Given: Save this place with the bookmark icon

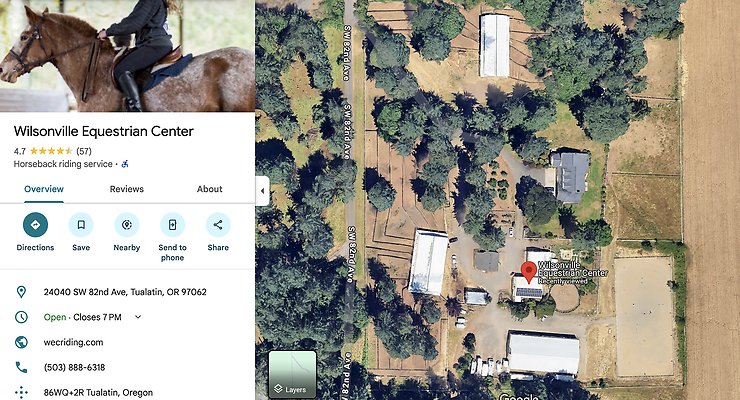Looking at the screenshot, I should [x=81, y=225].
